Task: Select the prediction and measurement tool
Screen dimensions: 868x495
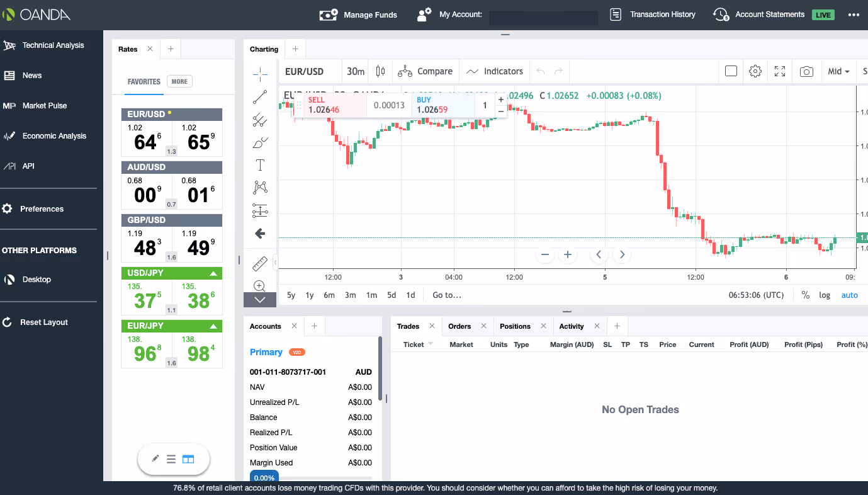Action: pyautogui.click(x=260, y=210)
